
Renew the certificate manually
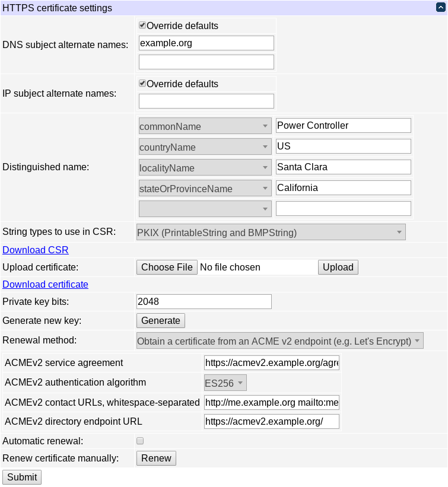tap(156, 458)
